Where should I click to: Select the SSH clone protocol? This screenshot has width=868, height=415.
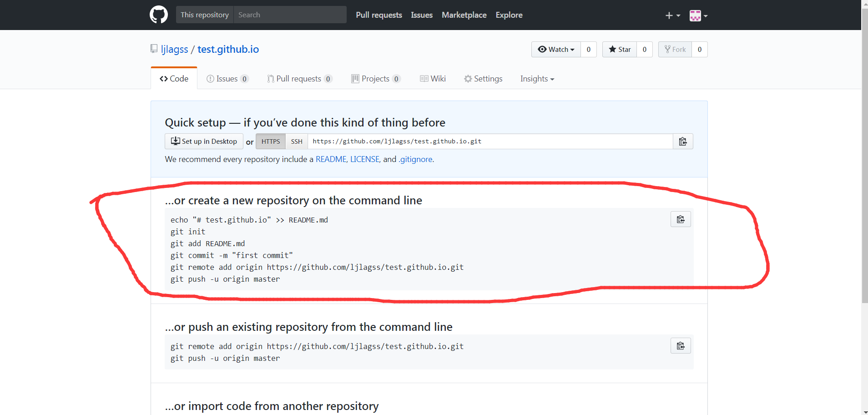coord(297,141)
